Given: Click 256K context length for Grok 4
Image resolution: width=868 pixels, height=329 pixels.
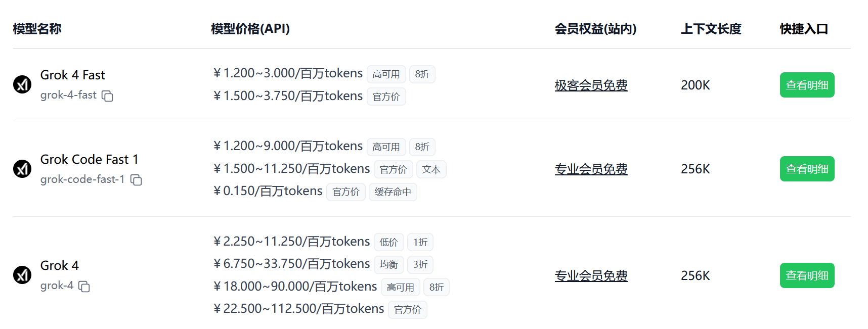Looking at the screenshot, I should click(x=696, y=276).
